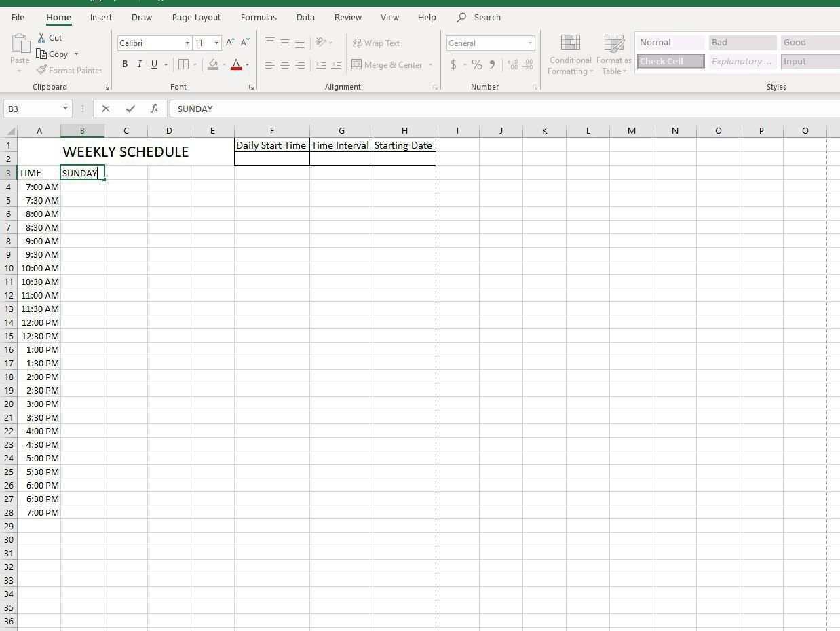Open Font settings dialog launcher
Viewport: 840px width, 631px height.
coord(251,88)
